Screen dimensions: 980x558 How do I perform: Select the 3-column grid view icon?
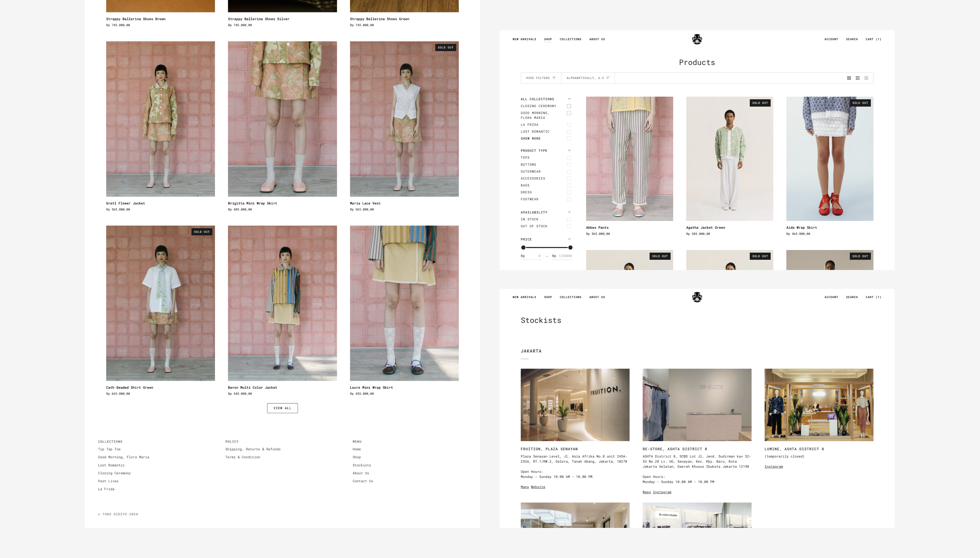[857, 78]
